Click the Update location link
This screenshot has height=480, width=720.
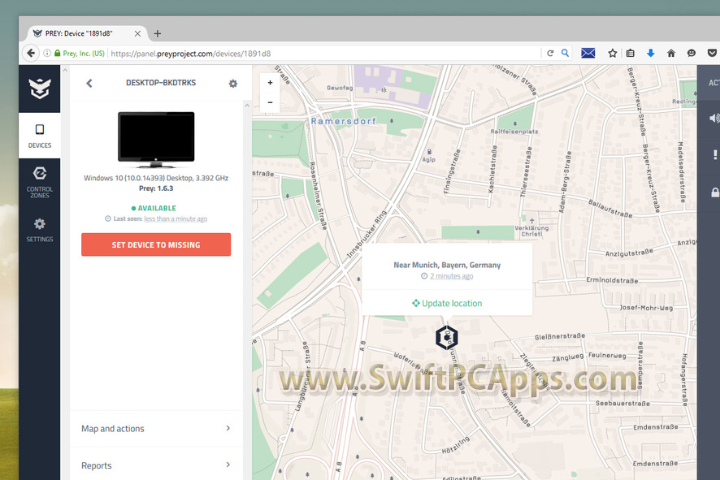[x=446, y=303]
